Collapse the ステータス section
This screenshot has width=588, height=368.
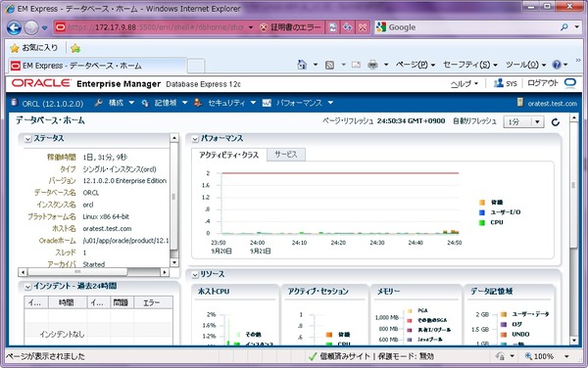27,139
